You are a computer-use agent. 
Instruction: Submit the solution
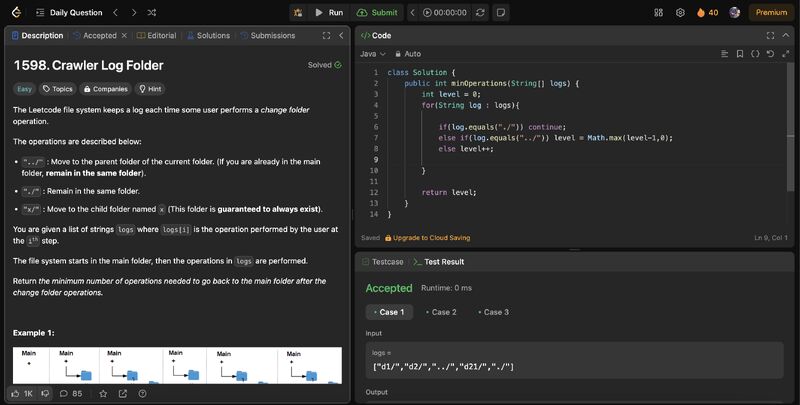pos(377,13)
